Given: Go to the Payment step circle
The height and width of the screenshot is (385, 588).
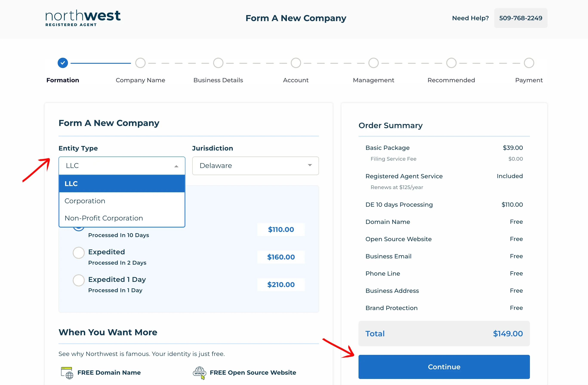Looking at the screenshot, I should point(529,63).
